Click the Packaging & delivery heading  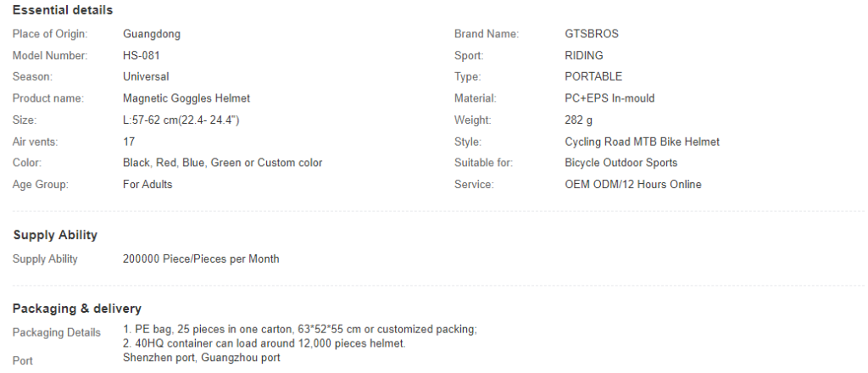pos(76,309)
